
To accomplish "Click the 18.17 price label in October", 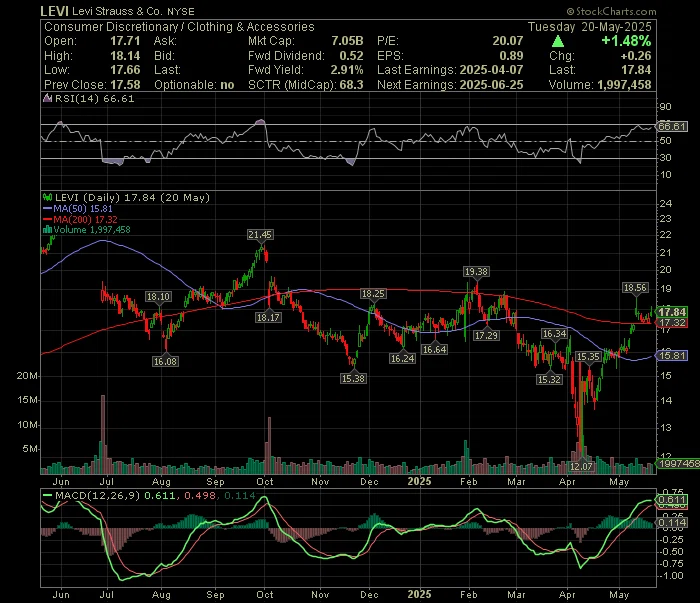I will [x=268, y=318].
